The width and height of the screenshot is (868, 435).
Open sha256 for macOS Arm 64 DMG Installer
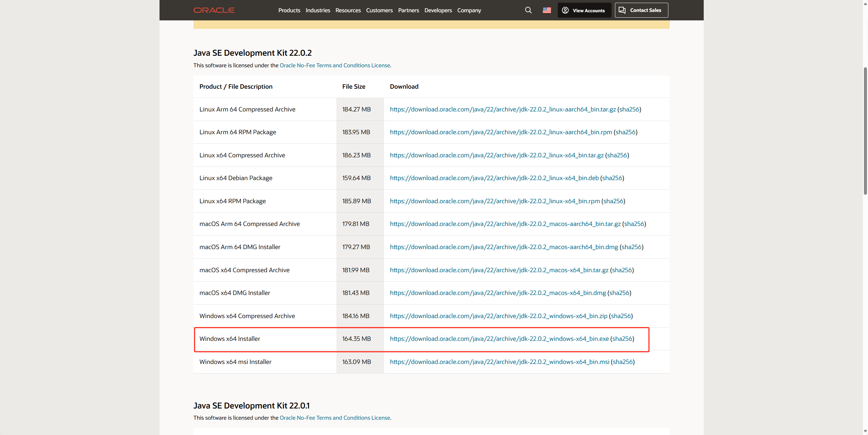point(632,247)
